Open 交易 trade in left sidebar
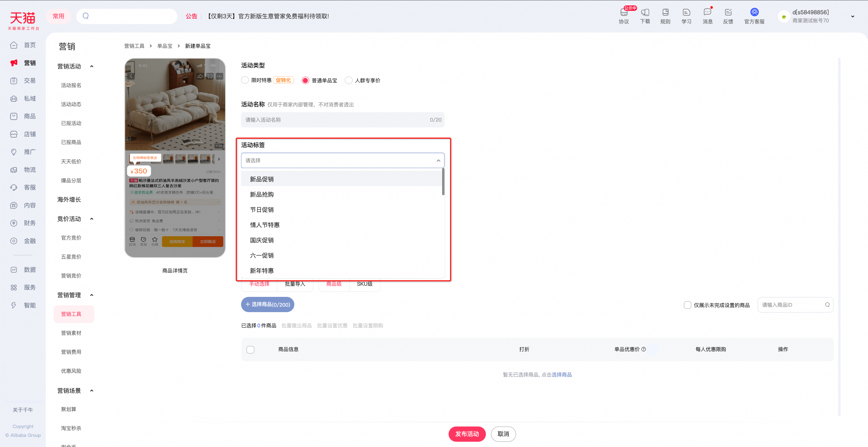 [23, 81]
